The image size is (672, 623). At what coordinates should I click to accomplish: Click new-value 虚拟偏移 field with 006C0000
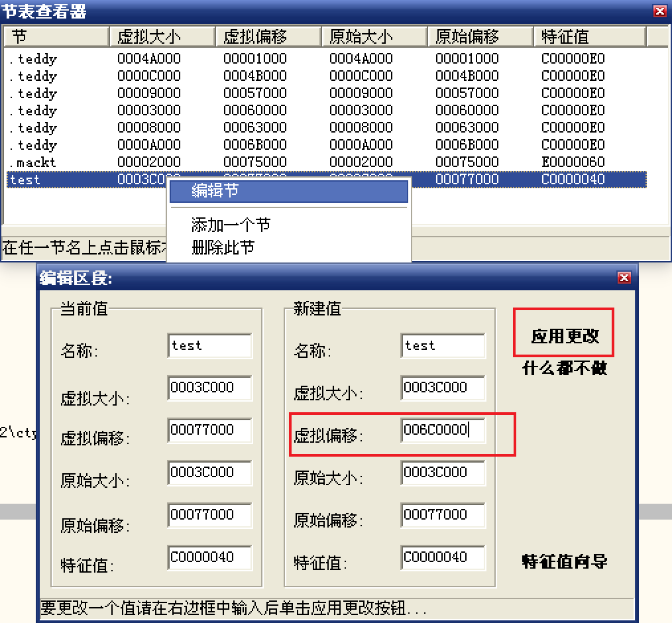(443, 430)
